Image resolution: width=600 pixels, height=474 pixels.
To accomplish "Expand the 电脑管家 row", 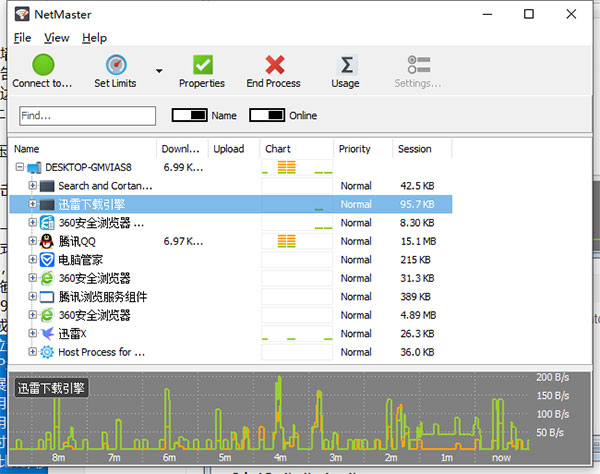I will 33,259.
